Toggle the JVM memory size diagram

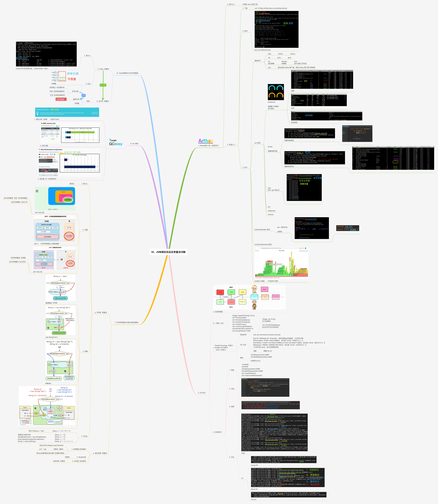click(38, 123)
